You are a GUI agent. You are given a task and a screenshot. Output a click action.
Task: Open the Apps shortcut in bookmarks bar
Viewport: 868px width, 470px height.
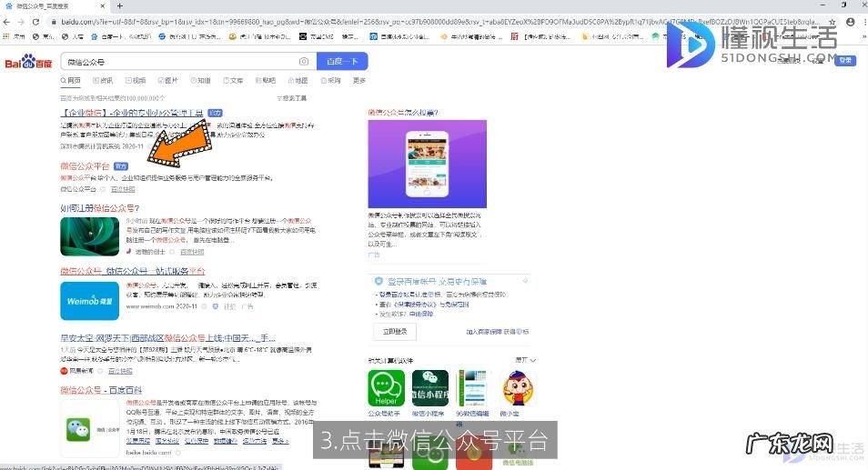[x=15, y=36]
